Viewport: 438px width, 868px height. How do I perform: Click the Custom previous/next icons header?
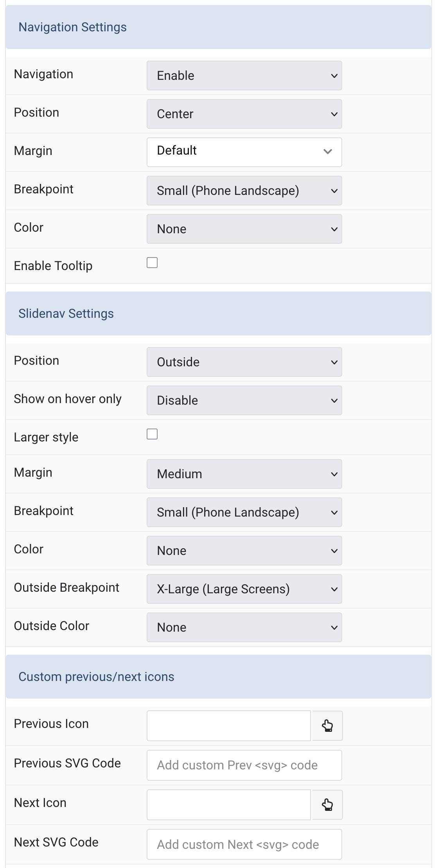click(x=219, y=677)
